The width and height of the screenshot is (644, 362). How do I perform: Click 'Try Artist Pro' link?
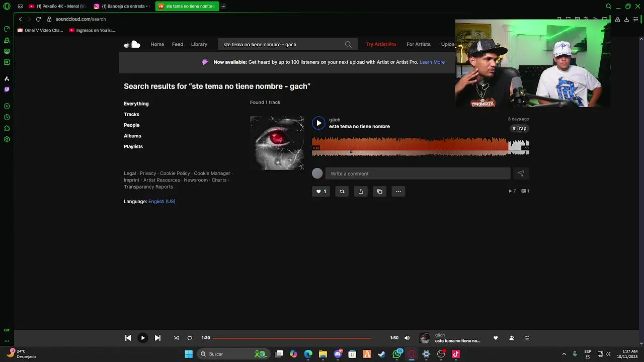tap(381, 44)
